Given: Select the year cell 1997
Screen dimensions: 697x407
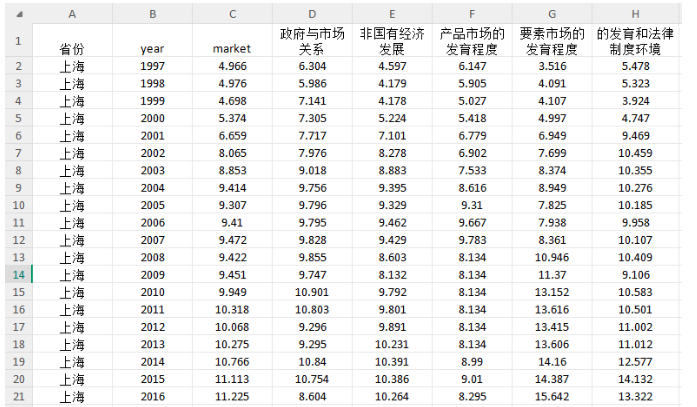Looking at the screenshot, I should click(152, 66).
